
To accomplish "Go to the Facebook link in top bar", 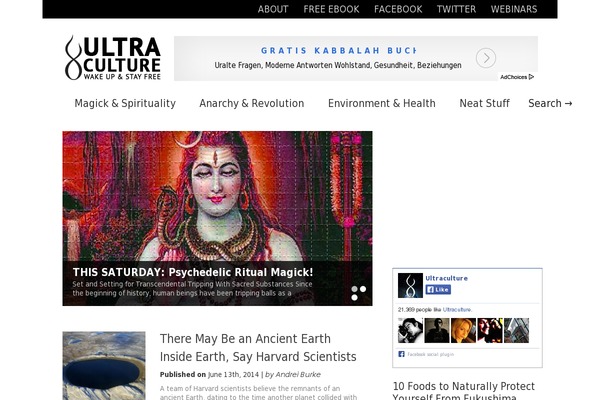I will [x=398, y=9].
